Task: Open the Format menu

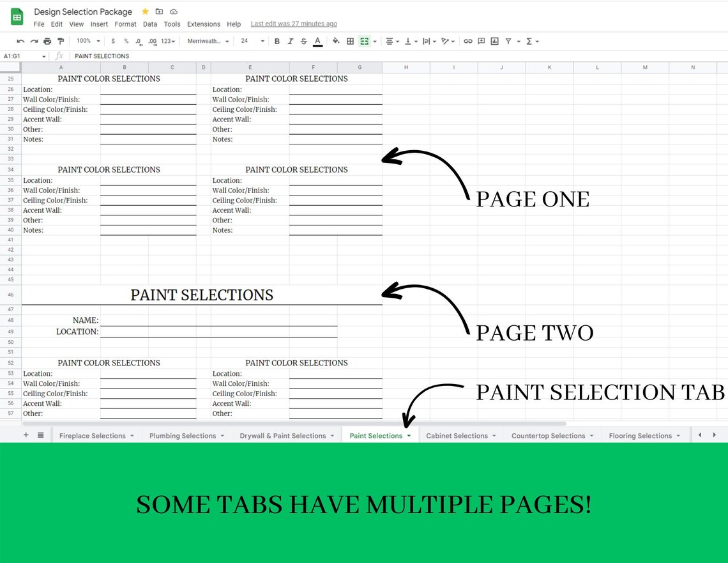Action: [125, 24]
